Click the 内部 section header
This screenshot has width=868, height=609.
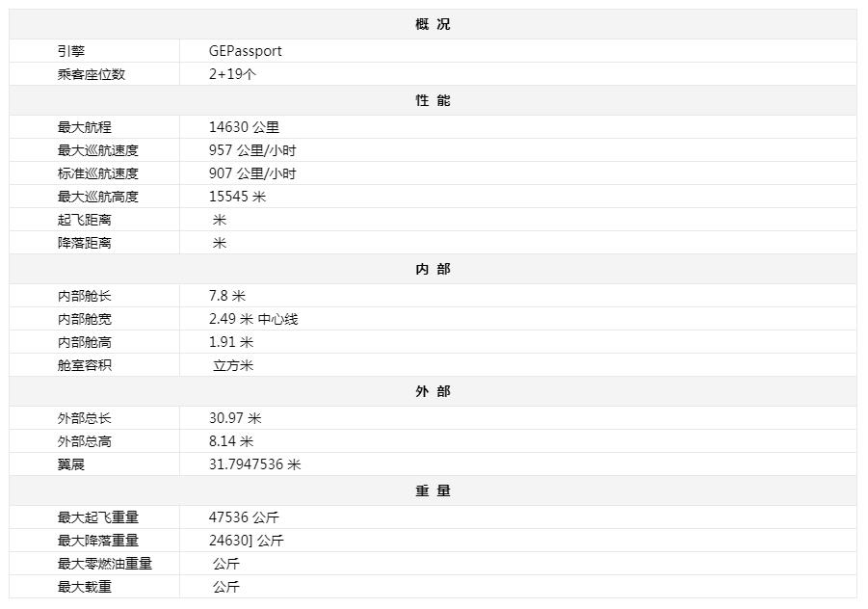click(x=433, y=269)
